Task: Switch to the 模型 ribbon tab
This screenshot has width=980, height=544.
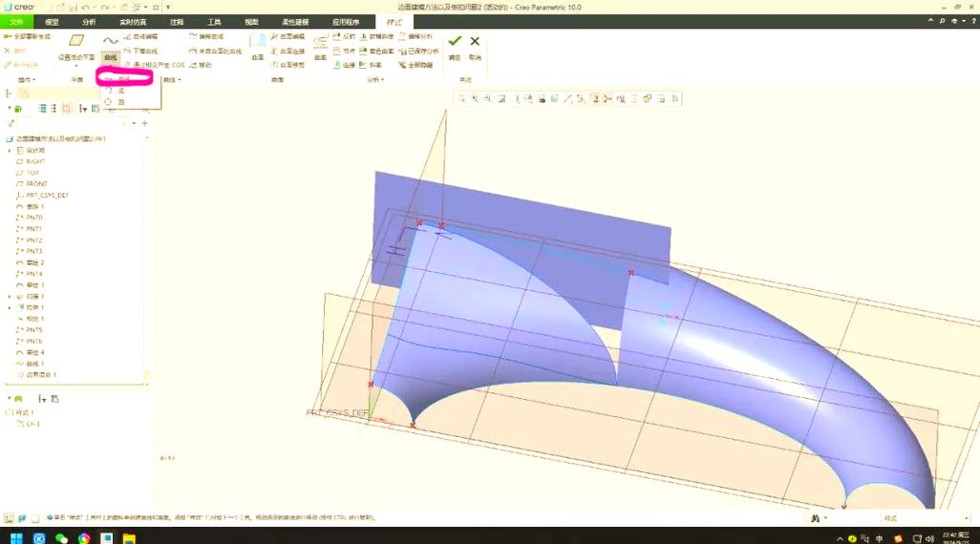Action: tap(52, 22)
